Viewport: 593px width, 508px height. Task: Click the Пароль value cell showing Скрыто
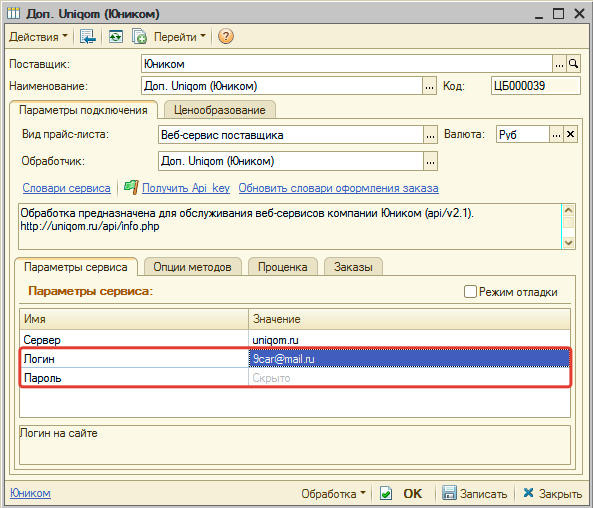click(x=409, y=378)
